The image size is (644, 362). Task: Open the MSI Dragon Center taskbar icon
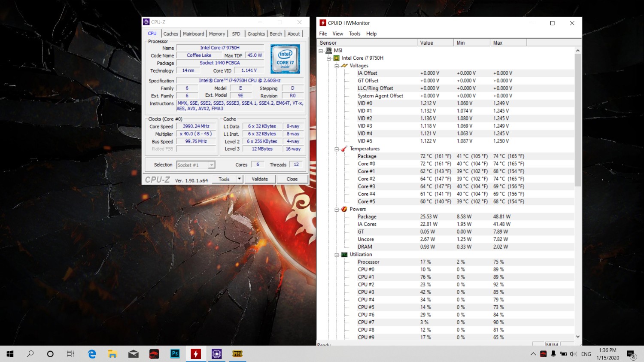point(154,354)
